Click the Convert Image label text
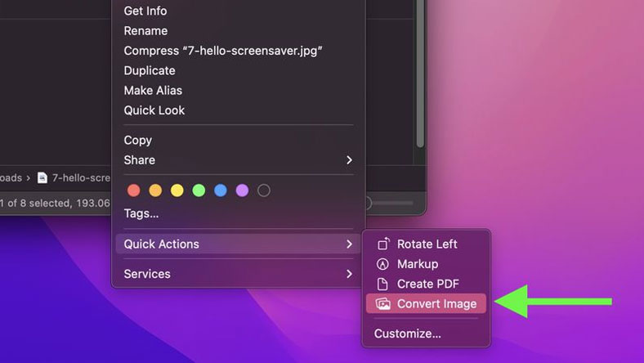Viewport: 644px width, 363px height. tap(436, 304)
